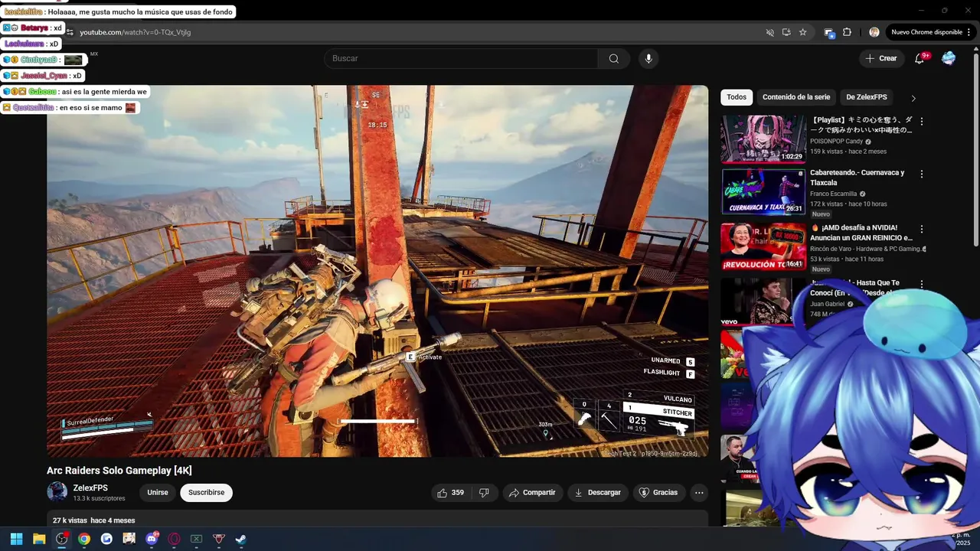The height and width of the screenshot is (551, 980).
Task: Open Steam from the taskbar
Action: pyautogui.click(x=240, y=539)
